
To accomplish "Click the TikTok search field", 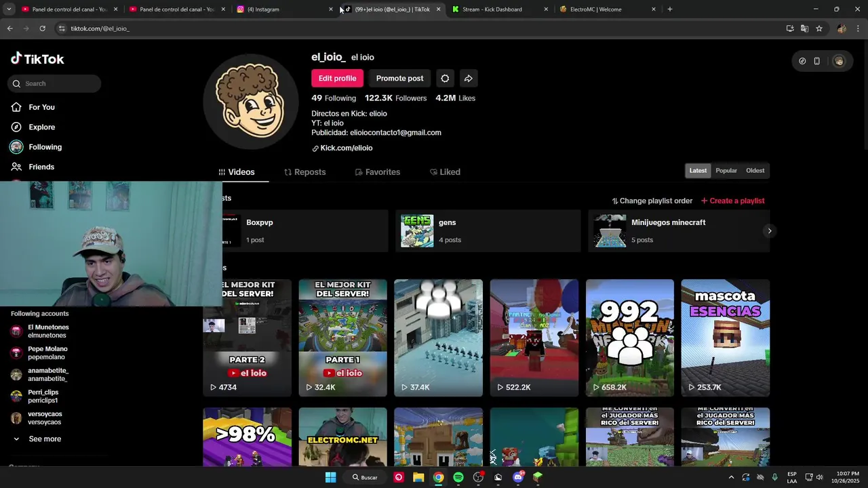I will [x=56, y=83].
